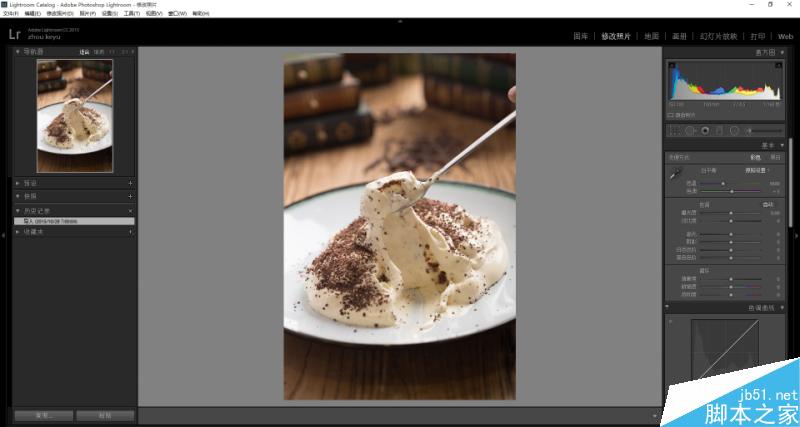Open the Window (窗口) menu
This screenshot has width=800, height=427.
point(177,14)
